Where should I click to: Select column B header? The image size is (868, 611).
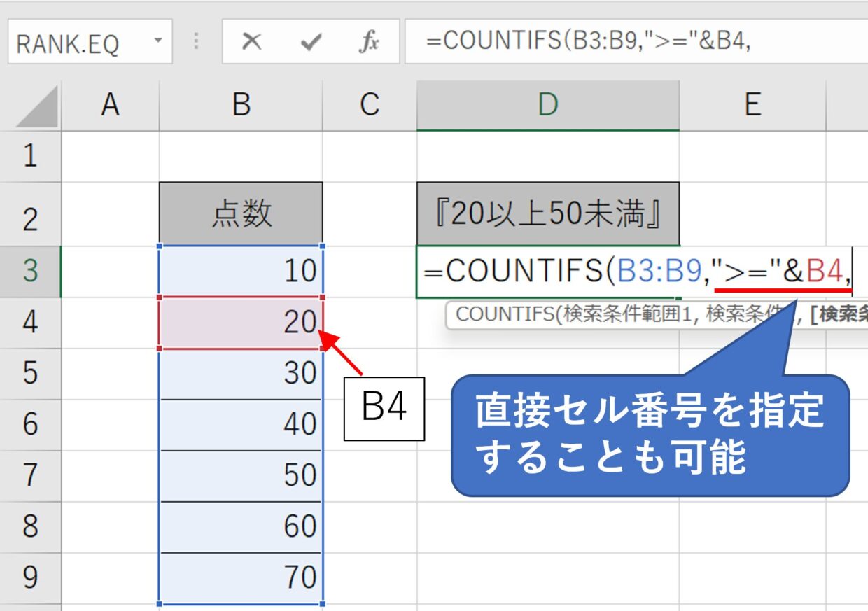point(241,106)
